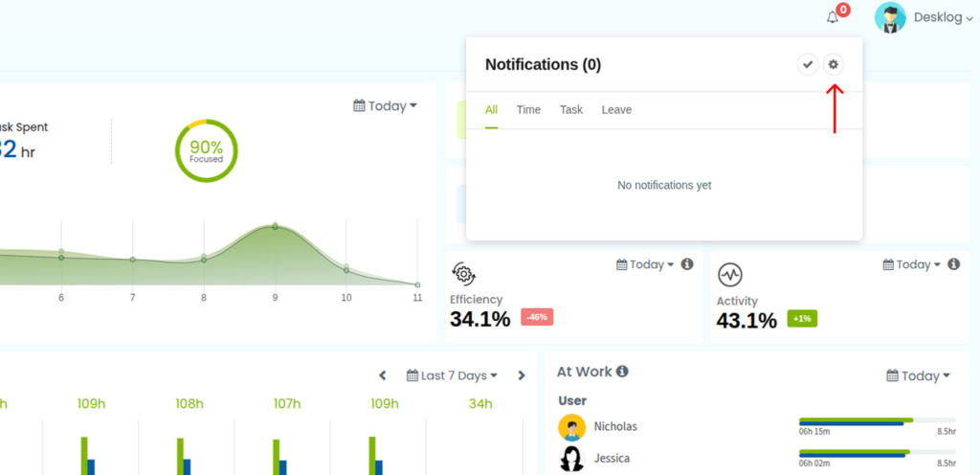This screenshot has height=475, width=980.
Task: Open notification settings gear icon
Action: pyautogui.click(x=833, y=64)
